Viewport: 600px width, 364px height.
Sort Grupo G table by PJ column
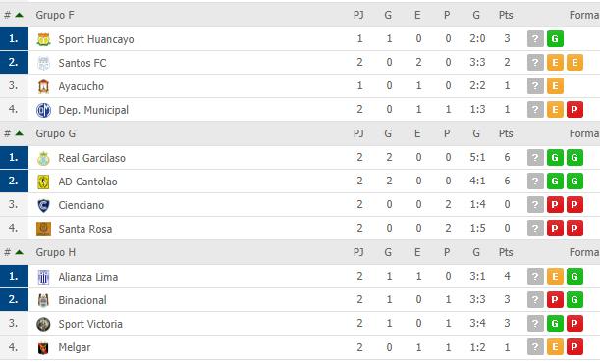(x=358, y=133)
